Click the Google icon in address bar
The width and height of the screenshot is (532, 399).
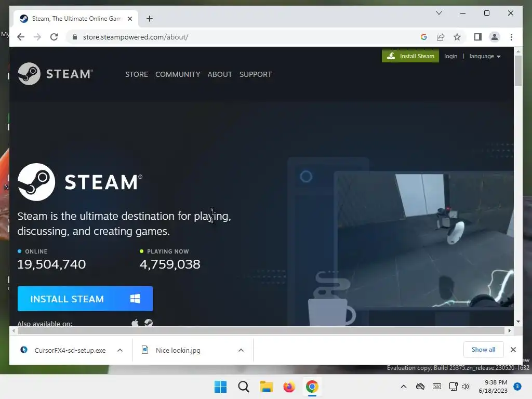pyautogui.click(x=424, y=37)
